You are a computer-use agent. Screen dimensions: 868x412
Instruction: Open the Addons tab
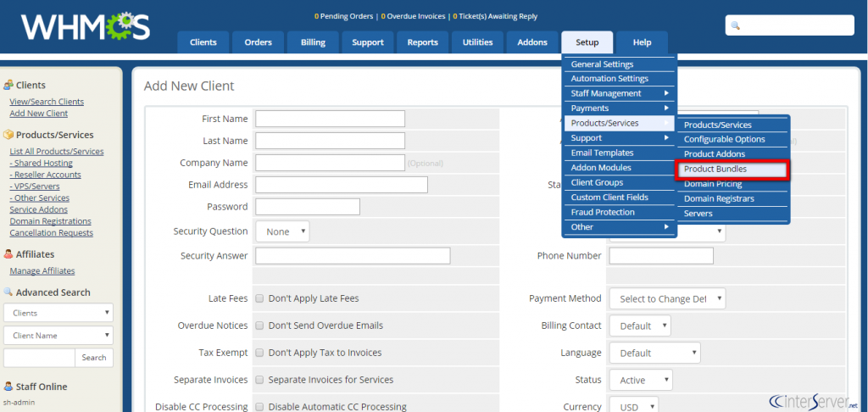pyautogui.click(x=532, y=42)
